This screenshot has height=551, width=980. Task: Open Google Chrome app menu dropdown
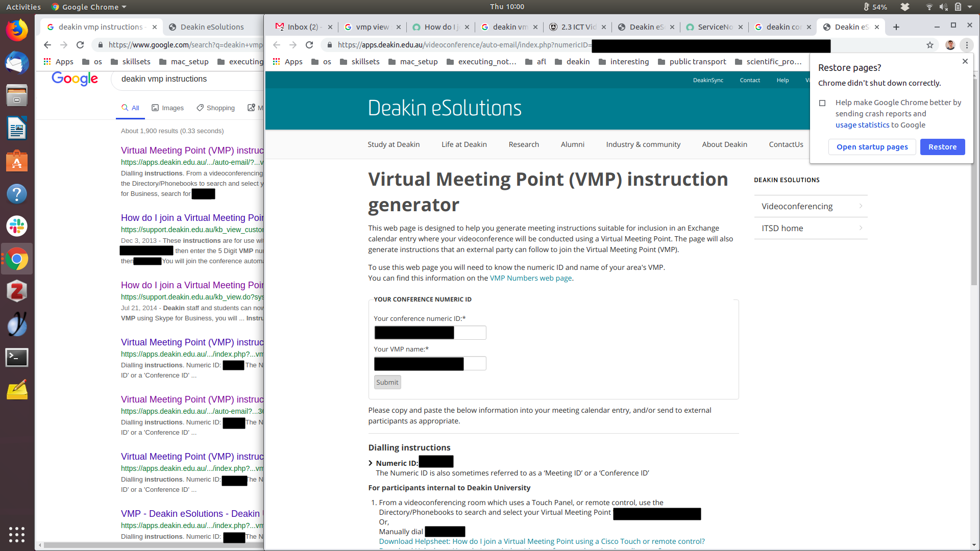click(89, 7)
